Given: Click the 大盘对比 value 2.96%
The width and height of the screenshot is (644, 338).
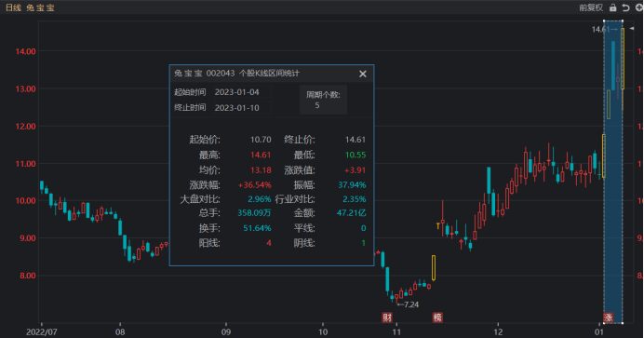Looking at the screenshot, I should (259, 199).
